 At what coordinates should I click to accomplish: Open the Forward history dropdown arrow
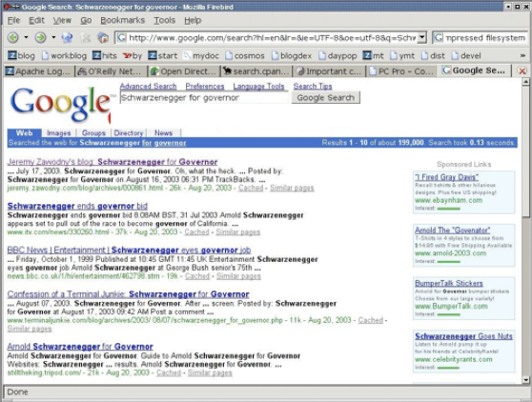pyautogui.click(x=53, y=37)
